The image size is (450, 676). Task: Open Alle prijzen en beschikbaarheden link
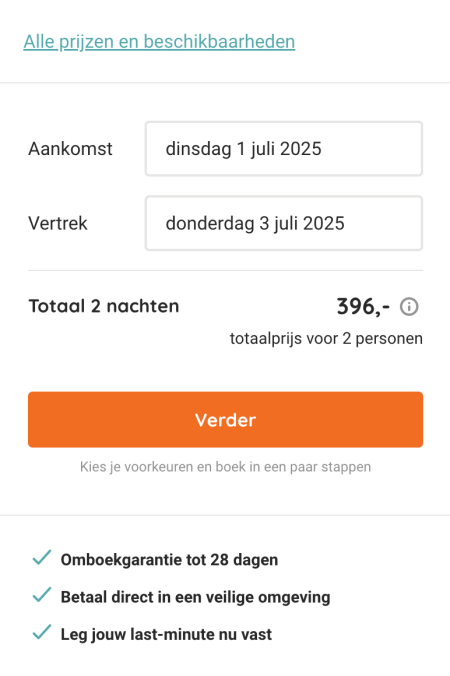tap(159, 42)
